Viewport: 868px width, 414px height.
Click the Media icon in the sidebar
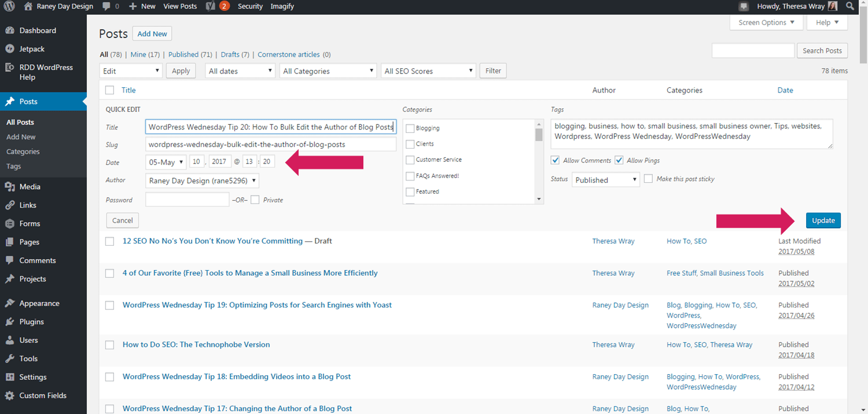[x=10, y=187]
